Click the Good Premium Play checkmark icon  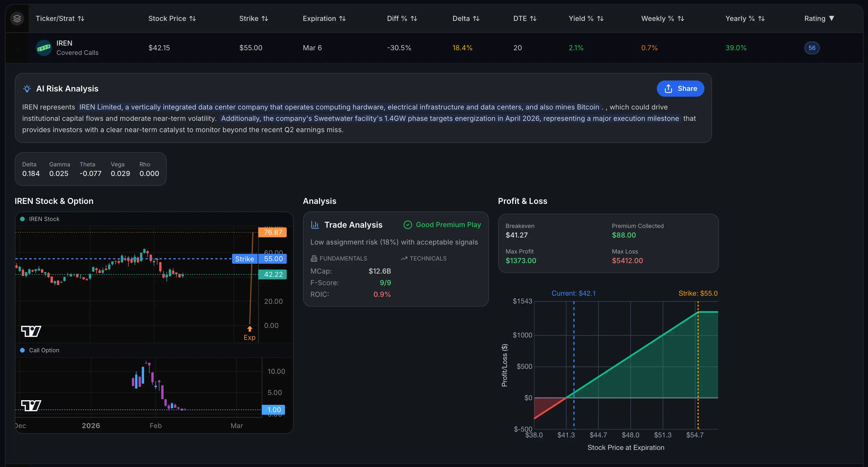[x=408, y=225]
